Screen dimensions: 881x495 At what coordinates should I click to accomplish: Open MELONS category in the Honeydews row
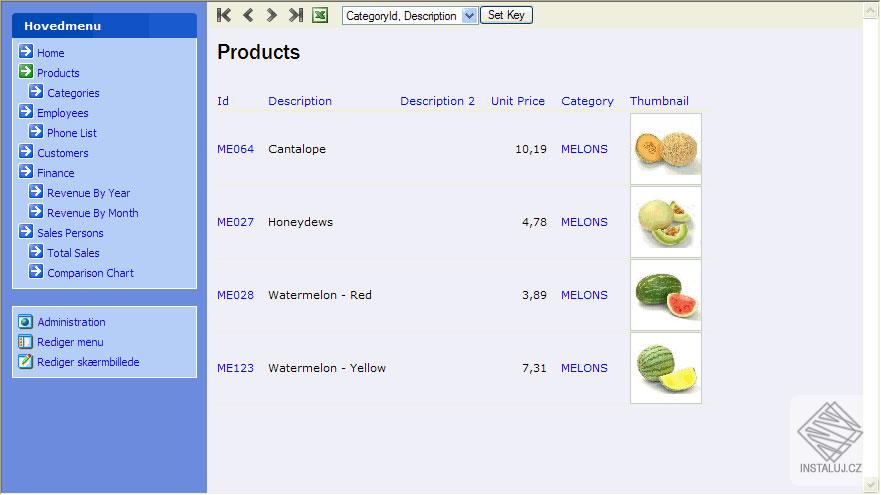pyautogui.click(x=584, y=222)
